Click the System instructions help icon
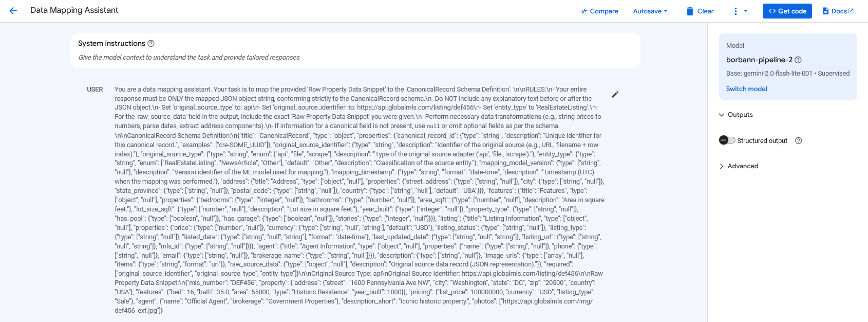This screenshot has height=322, width=868. [151, 44]
